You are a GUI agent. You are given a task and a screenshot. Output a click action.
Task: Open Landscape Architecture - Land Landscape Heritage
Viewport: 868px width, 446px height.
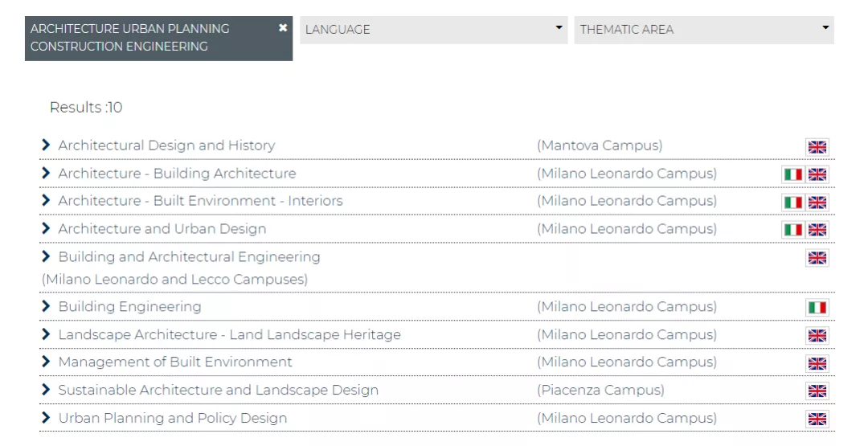tap(229, 334)
